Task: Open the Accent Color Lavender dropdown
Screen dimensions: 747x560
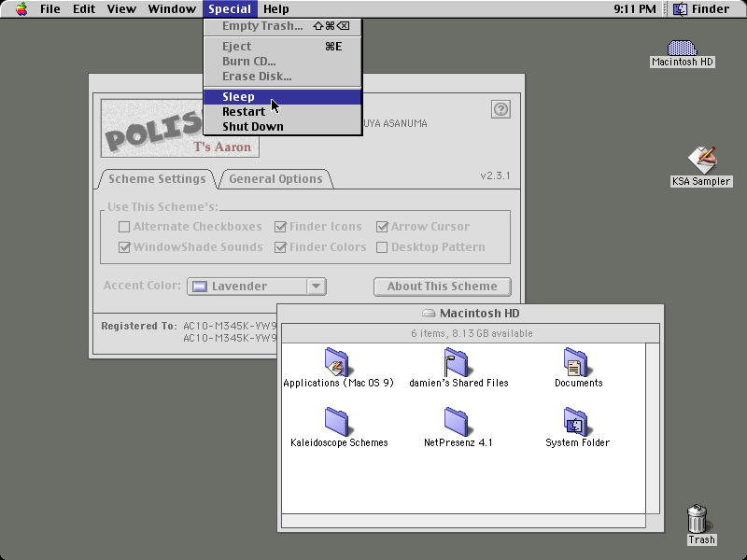Action: (x=256, y=287)
